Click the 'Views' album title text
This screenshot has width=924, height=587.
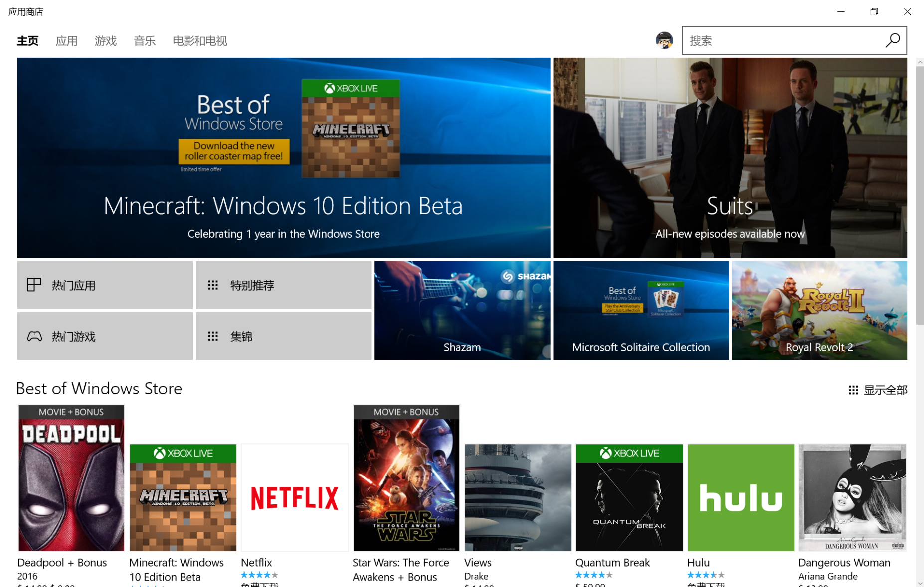[x=478, y=563]
